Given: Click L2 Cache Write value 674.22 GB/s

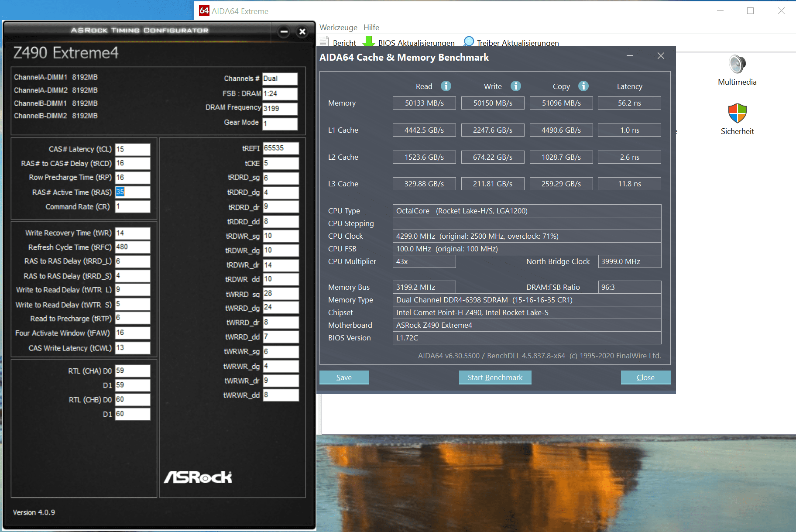Looking at the screenshot, I should (x=493, y=157).
